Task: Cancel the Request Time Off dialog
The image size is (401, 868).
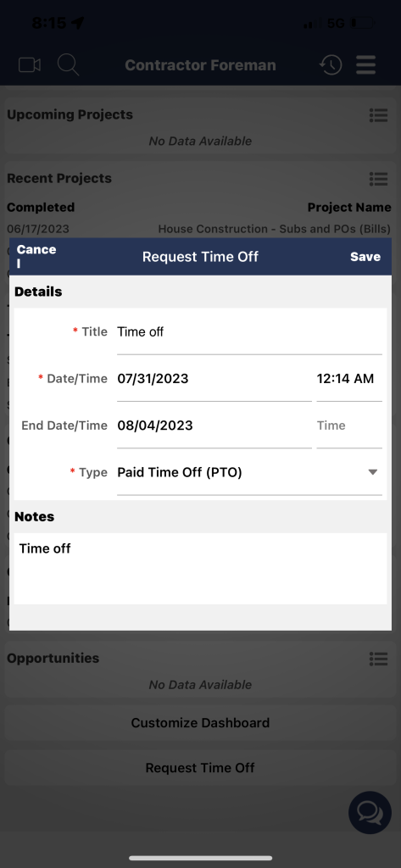Action: click(36, 256)
